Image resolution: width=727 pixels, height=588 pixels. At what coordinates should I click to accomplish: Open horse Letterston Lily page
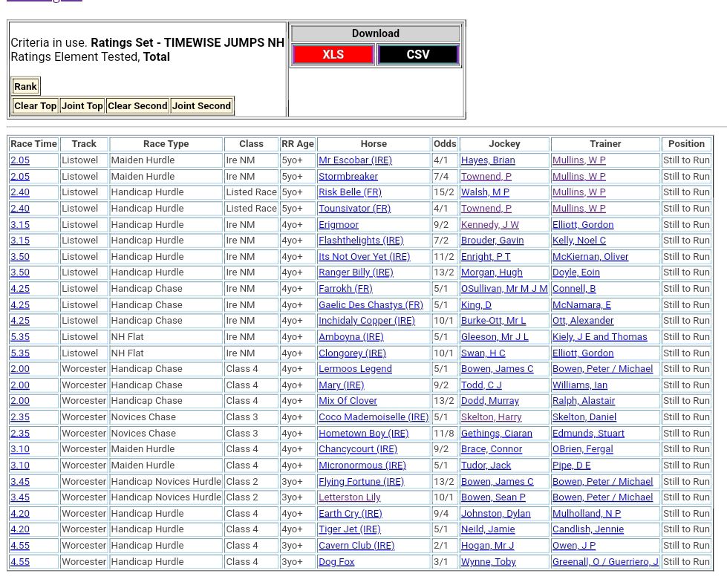pos(349,497)
